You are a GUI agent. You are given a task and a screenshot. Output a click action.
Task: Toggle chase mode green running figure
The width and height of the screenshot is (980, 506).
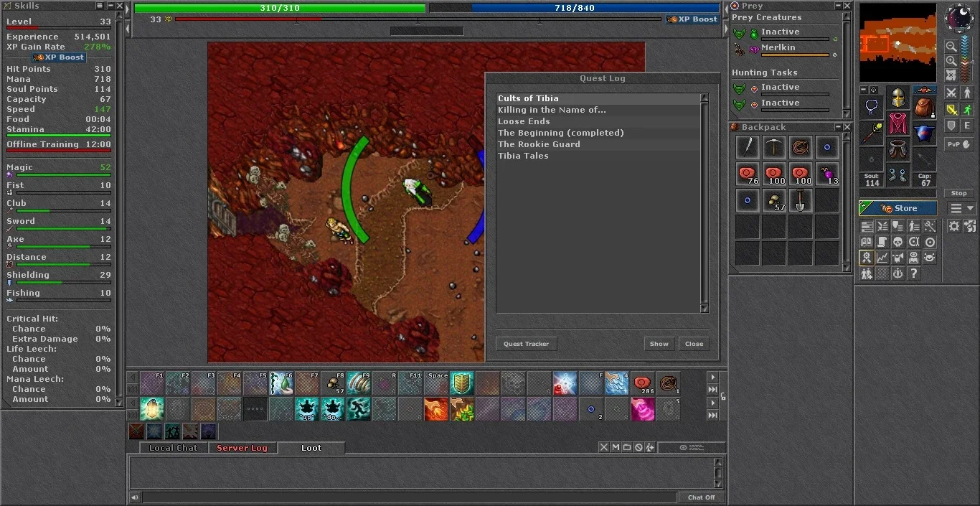pyautogui.click(x=967, y=110)
